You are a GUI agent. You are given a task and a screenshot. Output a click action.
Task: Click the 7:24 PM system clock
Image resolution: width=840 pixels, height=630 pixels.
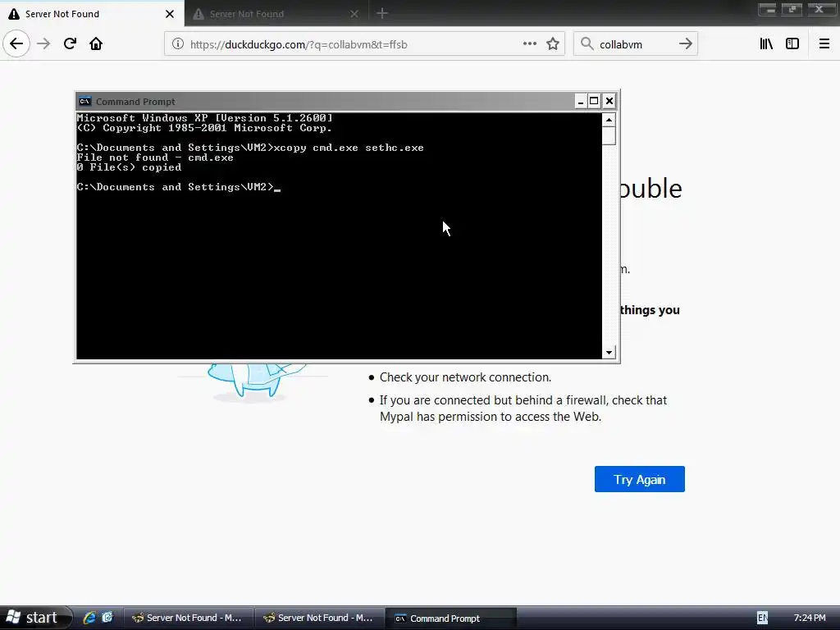tap(810, 618)
